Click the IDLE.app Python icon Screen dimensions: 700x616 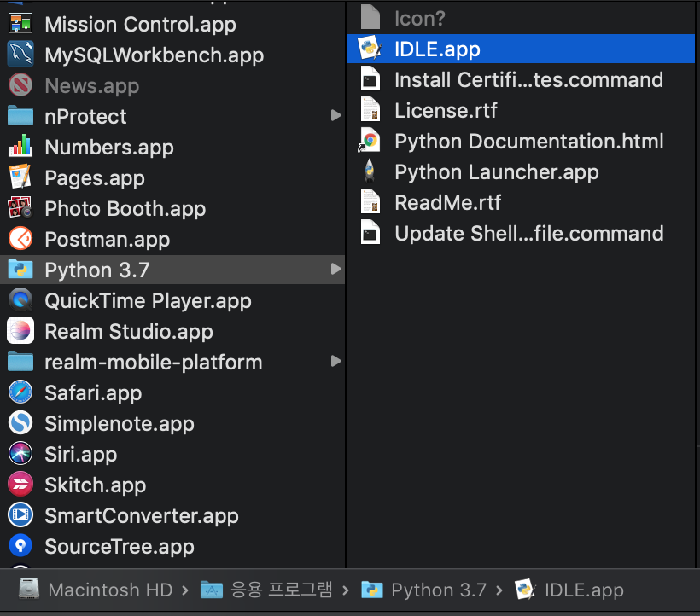pos(370,49)
